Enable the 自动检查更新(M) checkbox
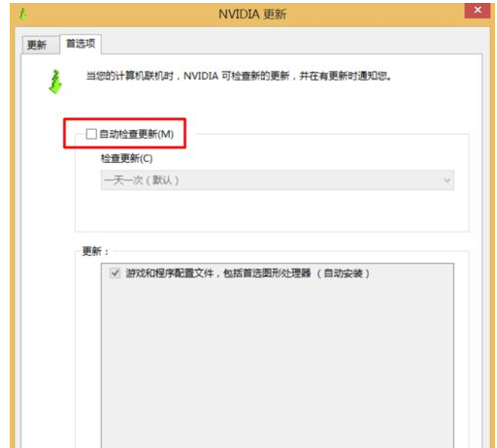 click(x=91, y=134)
